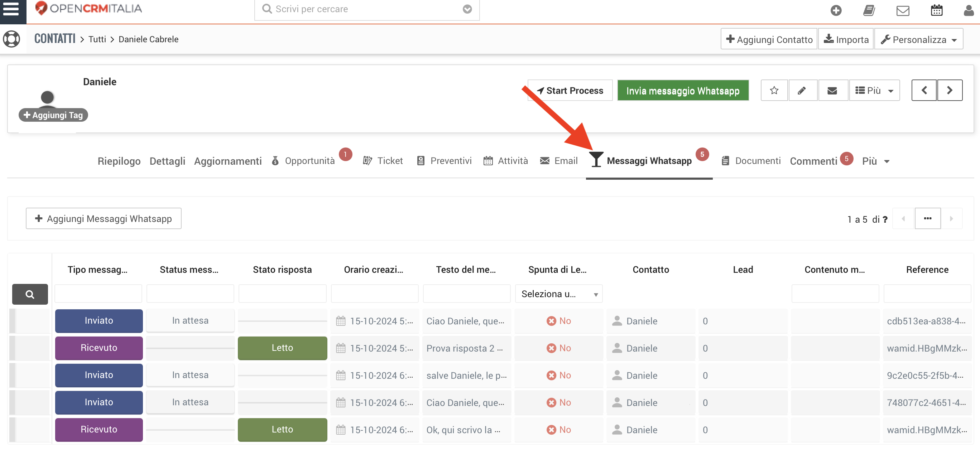The width and height of the screenshot is (980, 474).
Task: Click Aggiungi Messaggi Whatsapp button
Action: coord(104,218)
